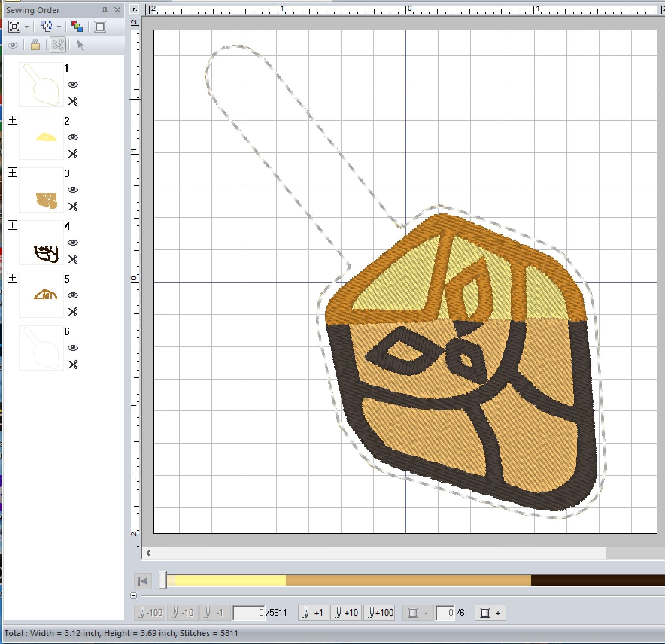Click the thread spool frame icon in Sewing Order toolbar
Image resolution: width=665 pixels, height=644 pixels.
click(100, 27)
